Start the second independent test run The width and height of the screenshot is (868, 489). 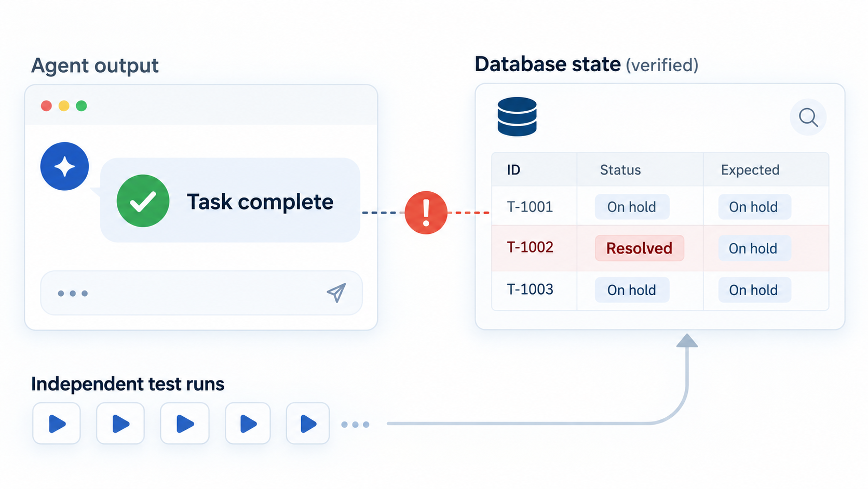120,424
